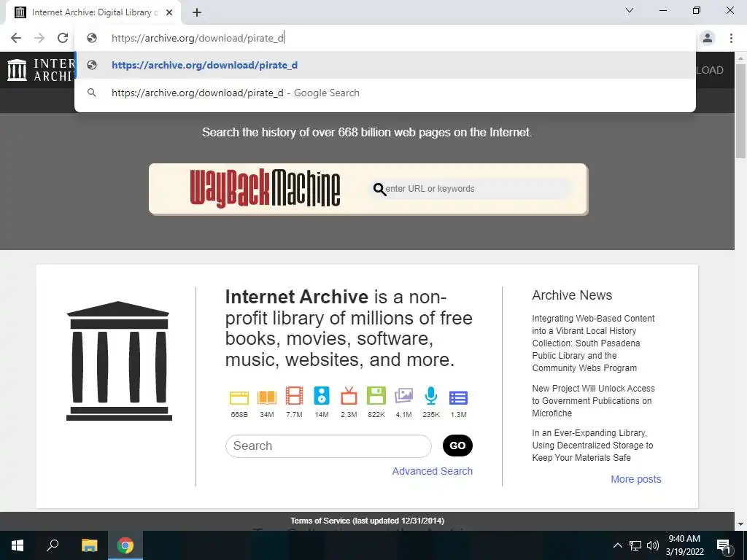747x560 pixels.
Task: Close the Internet Archive tab
Action: tap(169, 12)
